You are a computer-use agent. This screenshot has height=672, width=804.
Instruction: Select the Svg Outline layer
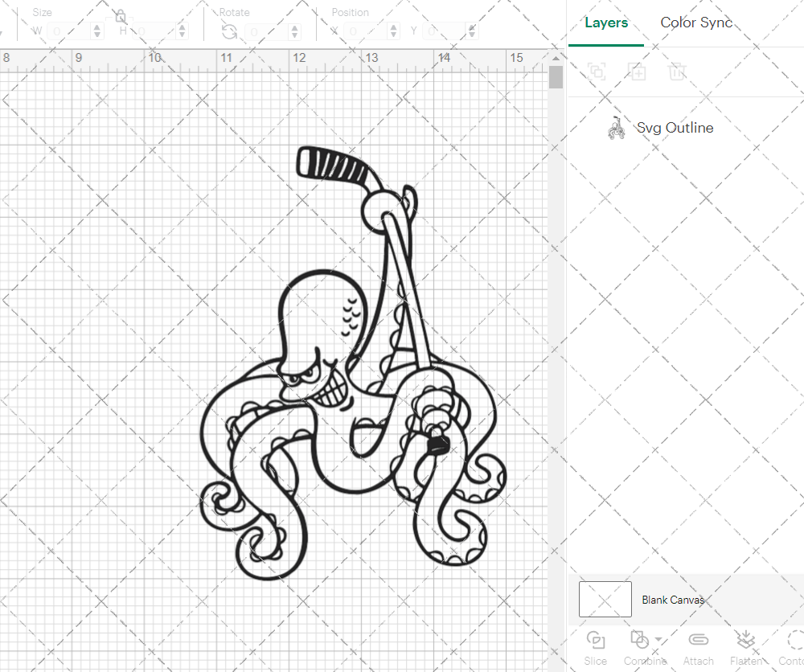click(x=675, y=127)
